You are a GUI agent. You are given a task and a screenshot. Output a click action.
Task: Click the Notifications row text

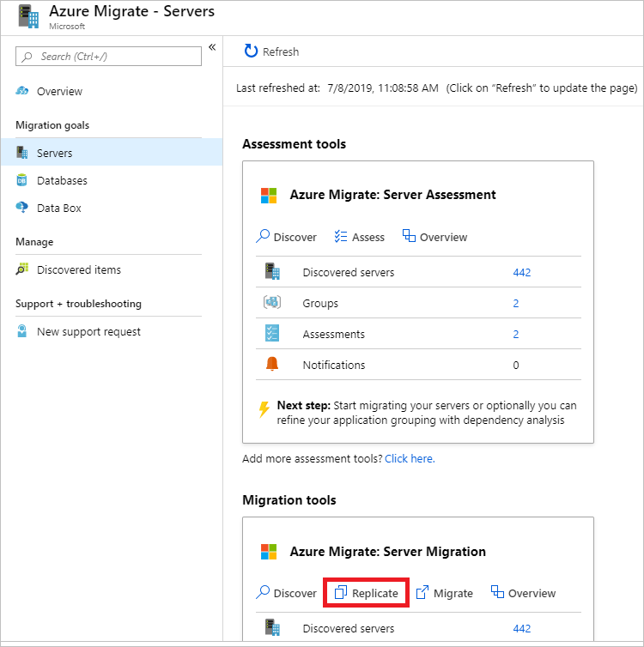click(x=334, y=366)
